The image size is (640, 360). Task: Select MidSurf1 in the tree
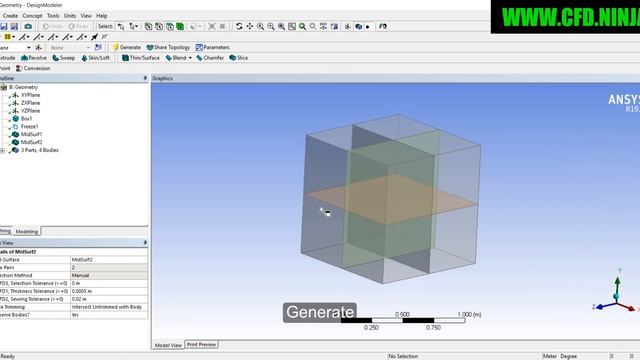click(x=31, y=134)
